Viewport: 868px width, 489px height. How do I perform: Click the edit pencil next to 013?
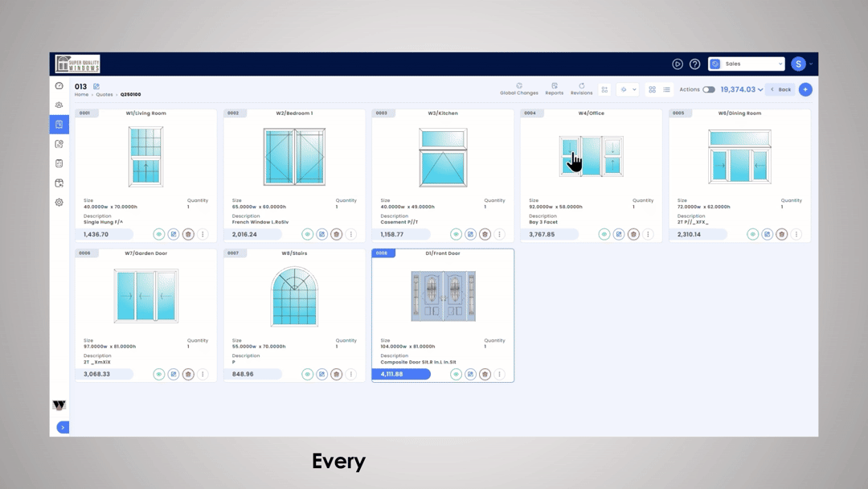click(x=96, y=86)
